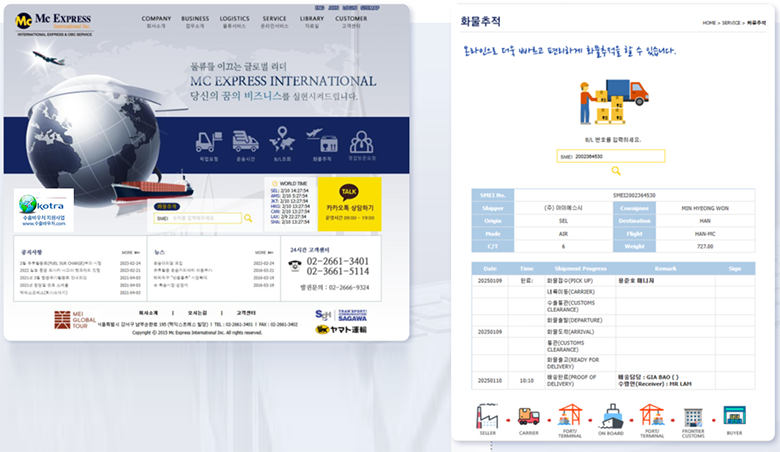The height and width of the screenshot is (452, 780).
Task: Click the CARRIER truck icon
Action: [x=528, y=417]
